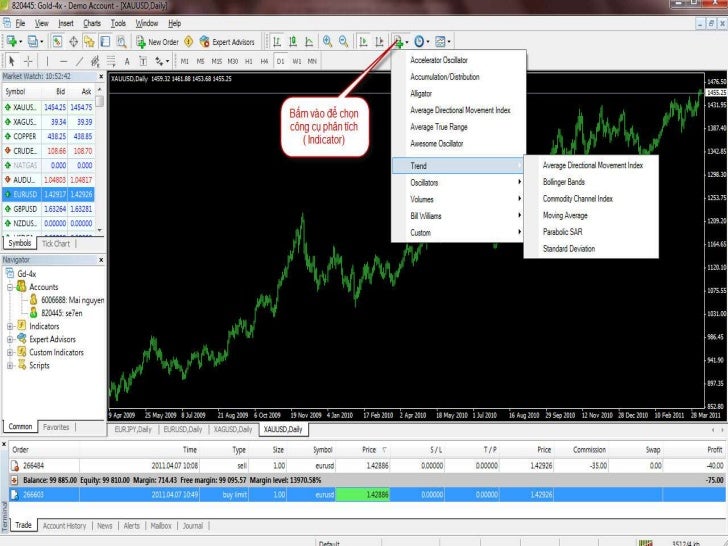The width and height of the screenshot is (728, 546).
Task: Switch to the Tick Chart tab
Action: pos(56,243)
